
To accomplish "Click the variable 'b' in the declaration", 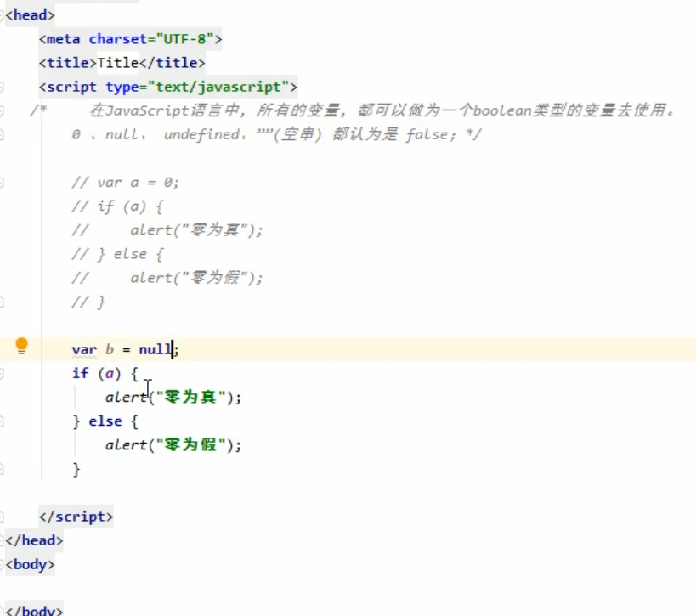I will coord(110,350).
